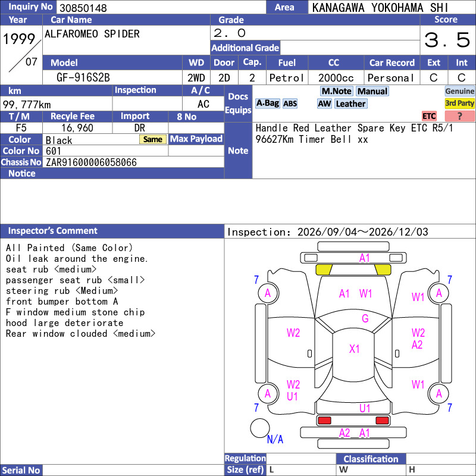Select the N/A spare tire circle
The image size is (476, 476).
[x=260, y=428]
